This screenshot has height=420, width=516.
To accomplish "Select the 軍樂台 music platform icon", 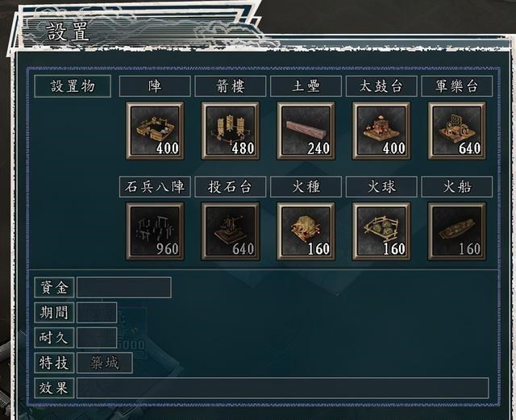I will point(457,131).
